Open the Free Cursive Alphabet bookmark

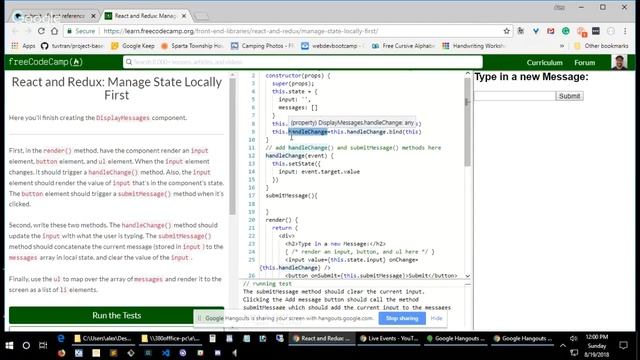pos(403,46)
